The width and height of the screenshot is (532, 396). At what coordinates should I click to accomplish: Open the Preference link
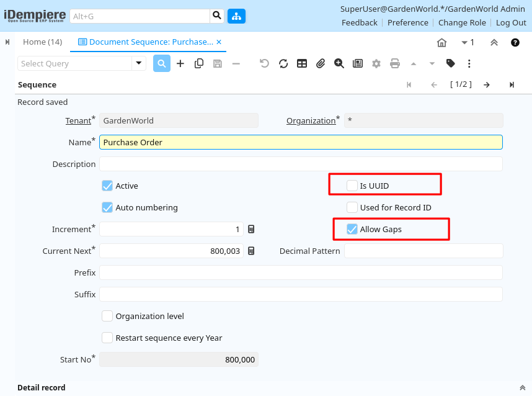(408, 22)
